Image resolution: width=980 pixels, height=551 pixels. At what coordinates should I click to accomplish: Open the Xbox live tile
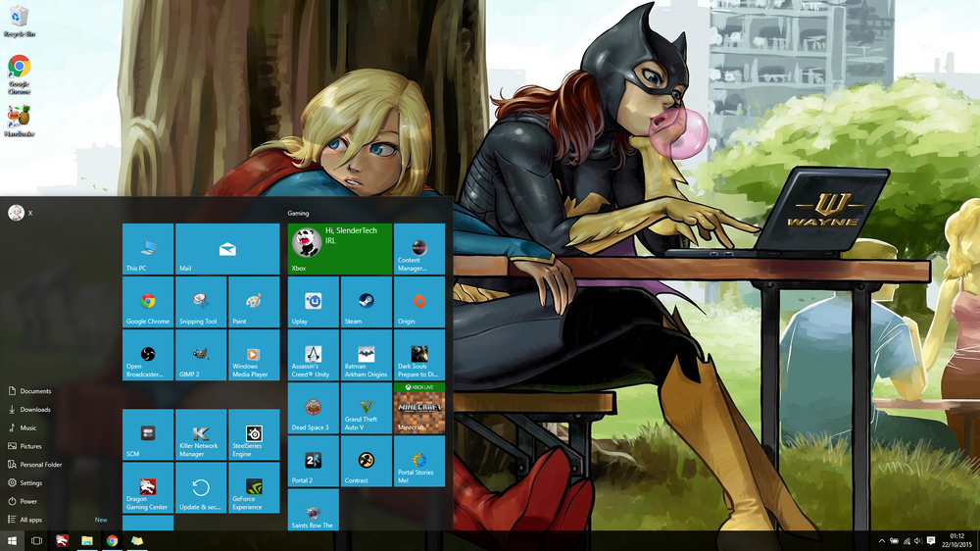point(339,249)
